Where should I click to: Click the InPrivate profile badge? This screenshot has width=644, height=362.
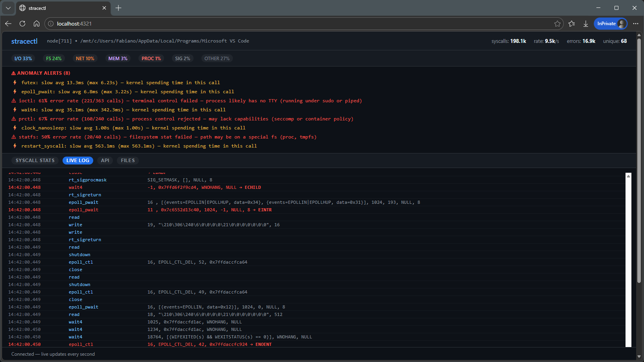[x=610, y=24]
